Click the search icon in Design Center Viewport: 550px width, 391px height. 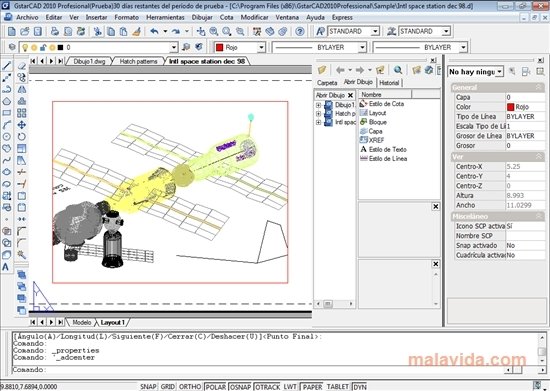click(398, 70)
